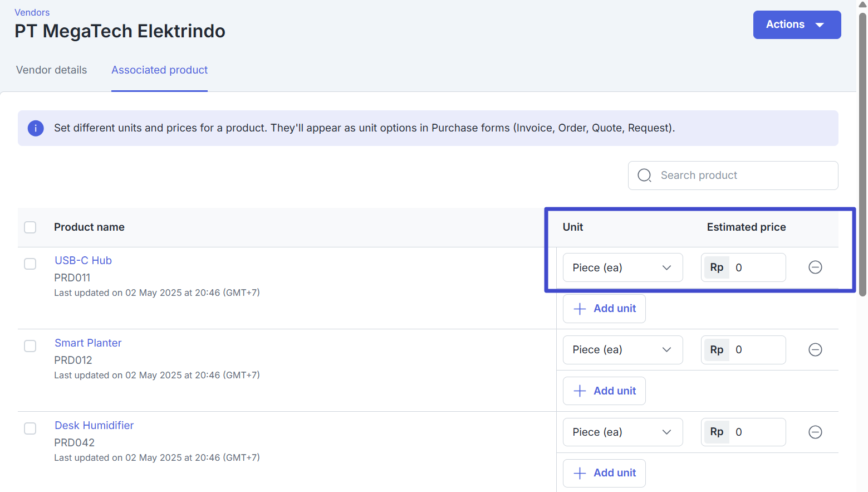Select the Smart Planter checkbox
This screenshot has width=868, height=492.
30,346
